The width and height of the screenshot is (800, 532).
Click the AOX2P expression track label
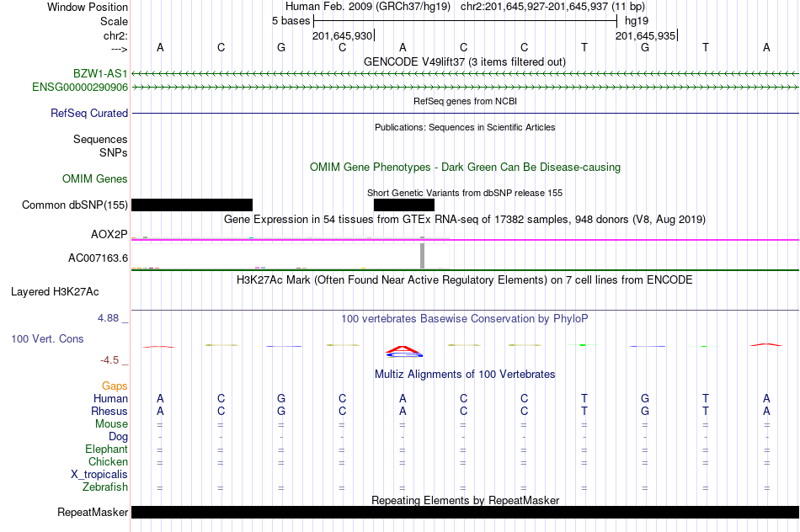click(x=109, y=235)
